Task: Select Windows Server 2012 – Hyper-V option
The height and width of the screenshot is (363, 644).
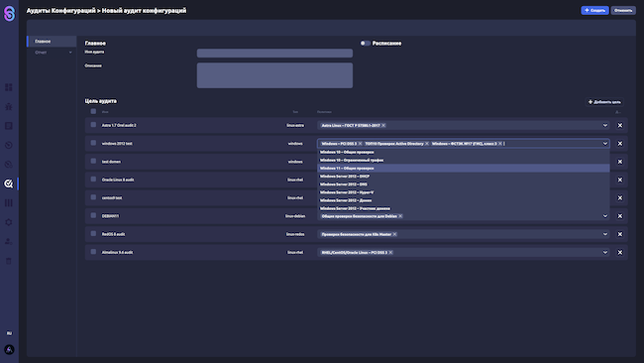Action: click(464, 192)
